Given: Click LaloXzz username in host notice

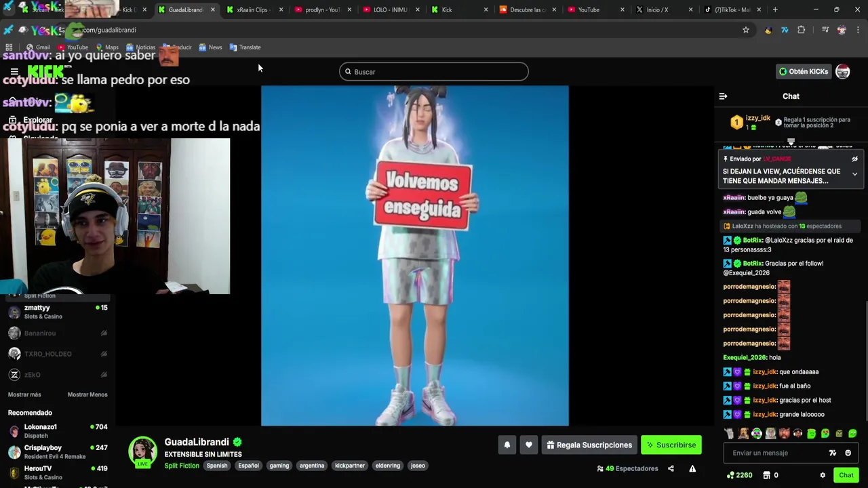Looking at the screenshot, I should pyautogui.click(x=743, y=226).
